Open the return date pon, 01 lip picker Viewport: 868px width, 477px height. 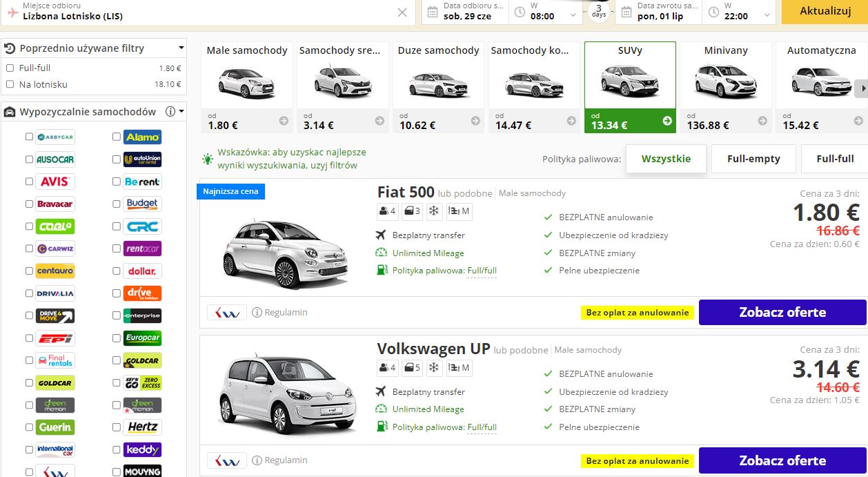[659, 12]
